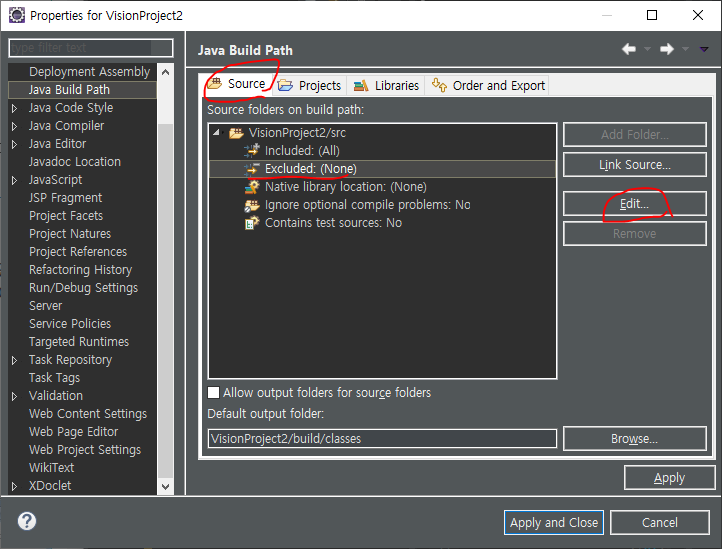
Task: Select Project References in sidebar
Action: [x=78, y=252]
